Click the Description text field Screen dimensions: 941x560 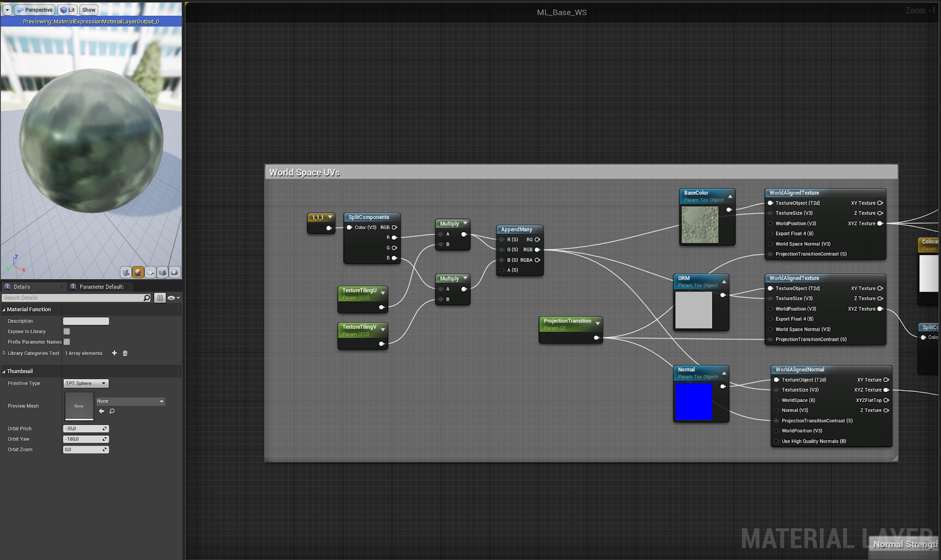pyautogui.click(x=86, y=321)
